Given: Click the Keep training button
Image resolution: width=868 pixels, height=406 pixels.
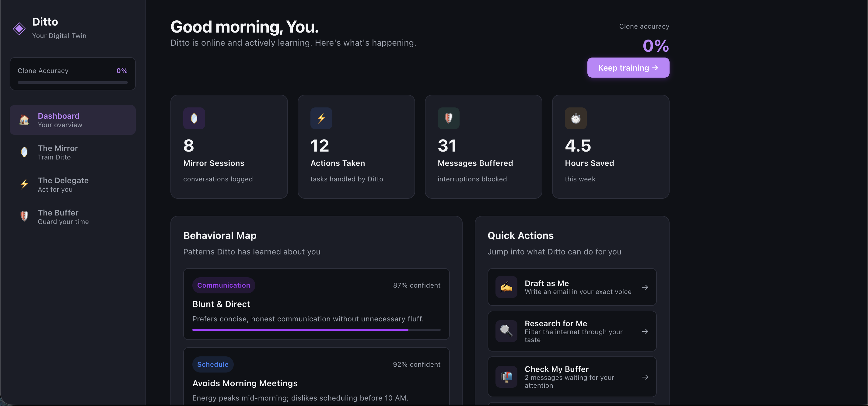Looking at the screenshot, I should click(628, 68).
